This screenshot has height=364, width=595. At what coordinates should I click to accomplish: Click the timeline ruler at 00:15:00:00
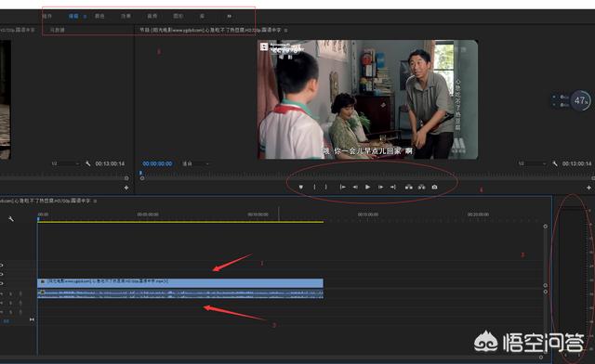368,214
